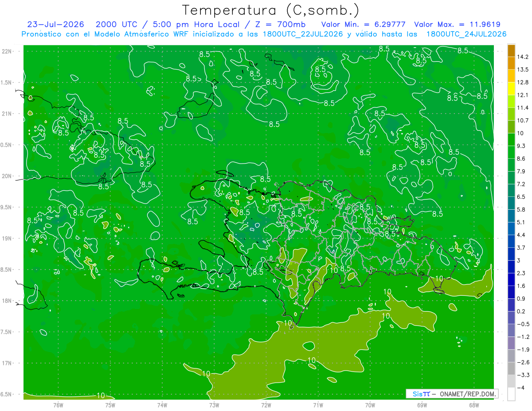The image size is (532, 411).
Task: Select the forecast date "23-Jul-2026"
Action: [x=57, y=24]
